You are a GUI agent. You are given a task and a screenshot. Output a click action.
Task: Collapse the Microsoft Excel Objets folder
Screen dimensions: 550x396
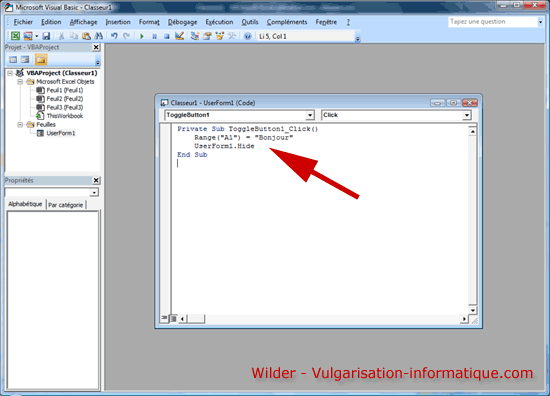20,82
